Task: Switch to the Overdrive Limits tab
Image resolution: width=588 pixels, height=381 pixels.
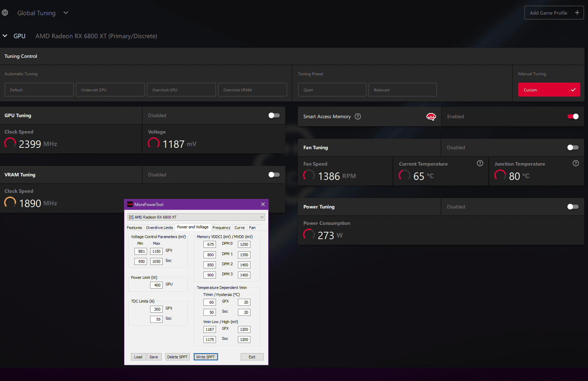Action: pyautogui.click(x=160, y=228)
